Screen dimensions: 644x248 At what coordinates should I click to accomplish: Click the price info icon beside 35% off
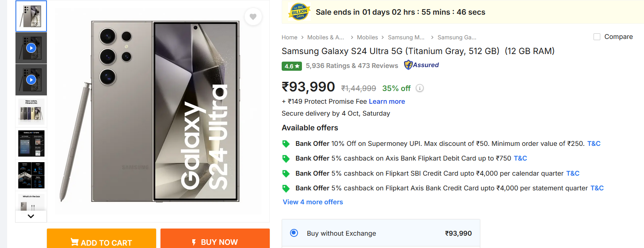tap(420, 88)
